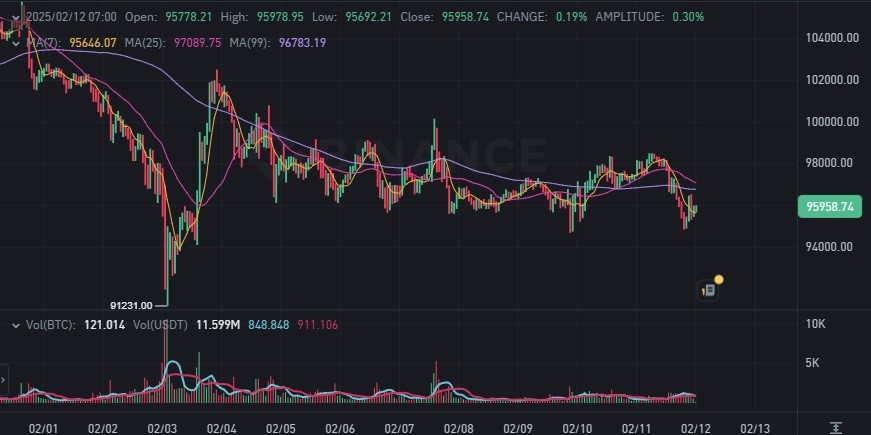Image resolution: width=871 pixels, height=435 pixels.
Task: Open the news feed icon with yellow dot
Action: click(708, 290)
